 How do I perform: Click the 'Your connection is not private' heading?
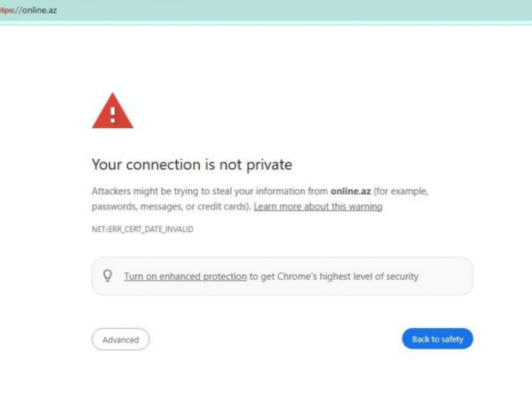pyautogui.click(x=191, y=164)
